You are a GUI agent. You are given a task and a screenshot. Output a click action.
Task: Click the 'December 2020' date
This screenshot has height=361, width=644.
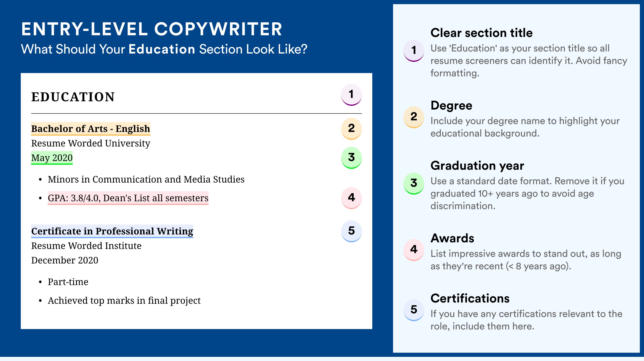click(x=65, y=260)
